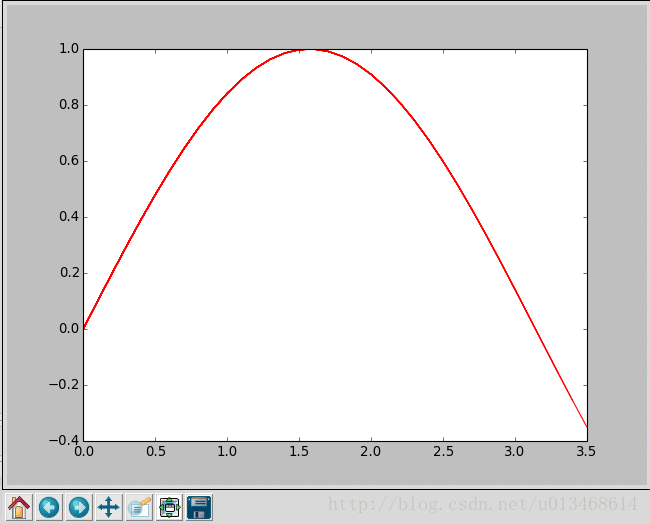Click the x-axis tick label 3.5
The image size is (650, 524).
click(587, 452)
